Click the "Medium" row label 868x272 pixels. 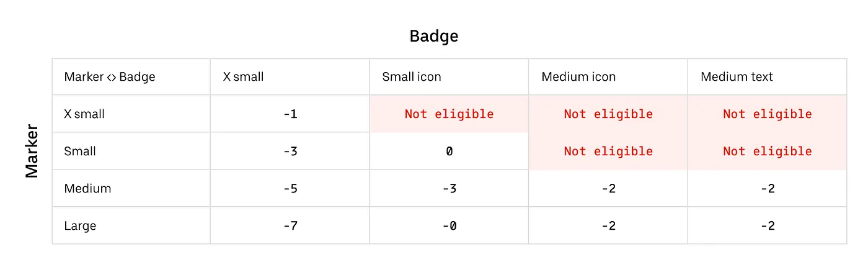click(x=87, y=189)
